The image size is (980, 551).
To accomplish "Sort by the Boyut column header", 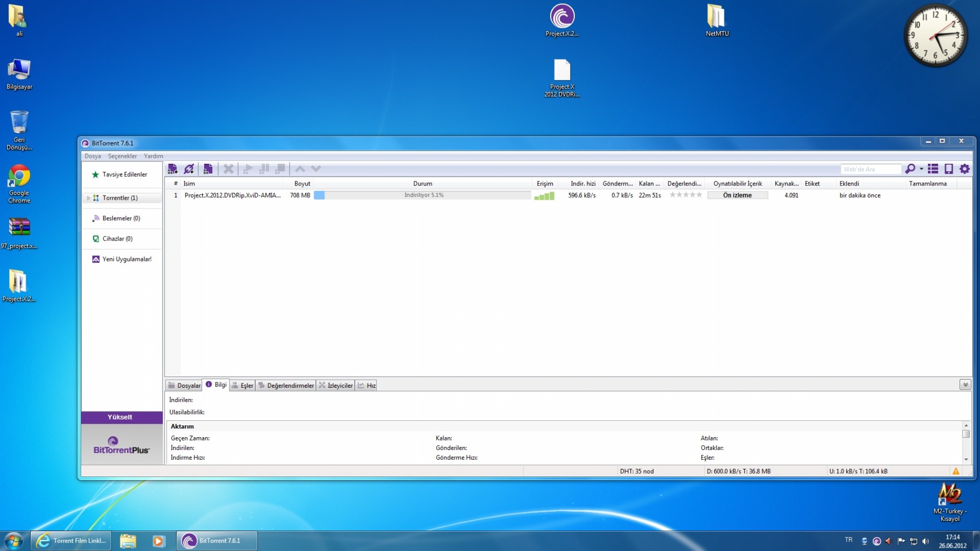I will click(x=298, y=183).
